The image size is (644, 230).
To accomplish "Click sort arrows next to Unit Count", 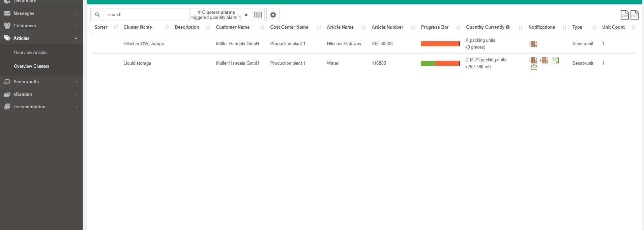I will pyautogui.click(x=634, y=27).
